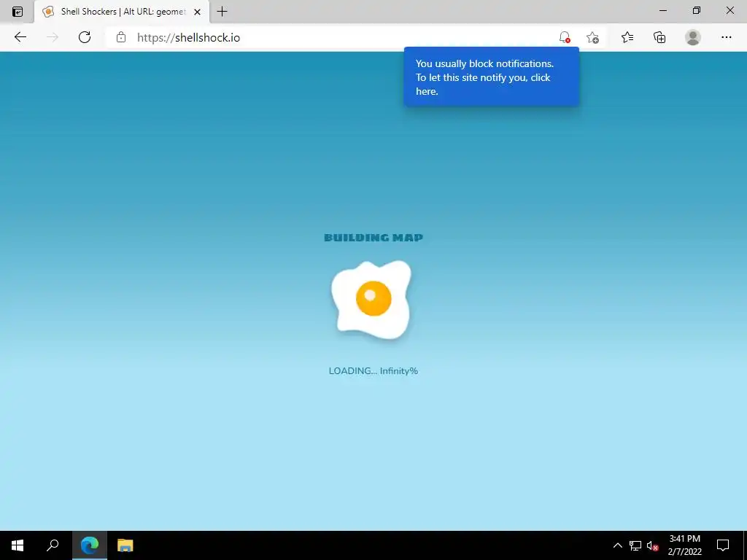The image size is (747, 560).
Task: Open the taskbar clock and date
Action: tap(684, 545)
